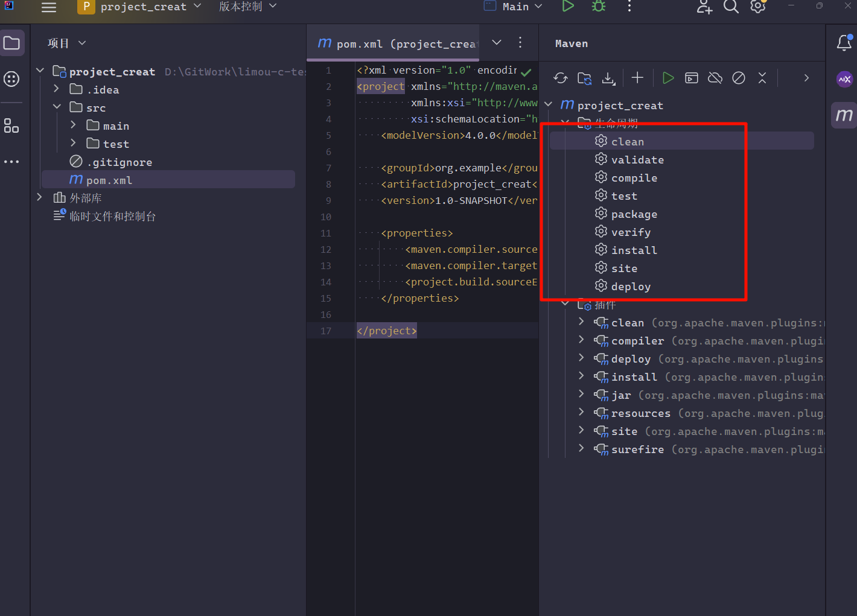The height and width of the screenshot is (616, 857).
Task: Expand the .idea folder in project tree
Action: (x=57, y=89)
